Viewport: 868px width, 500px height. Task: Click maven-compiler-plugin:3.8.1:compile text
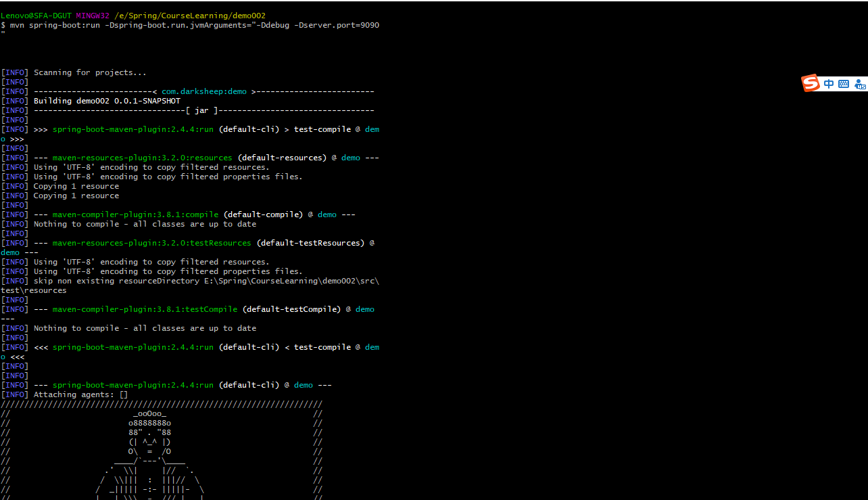point(135,214)
